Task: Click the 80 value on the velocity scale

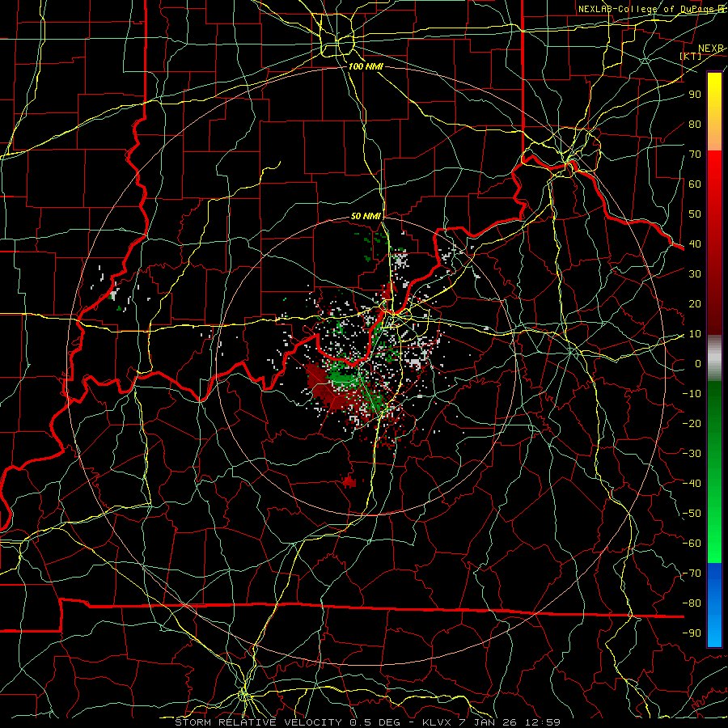Action: point(695,124)
